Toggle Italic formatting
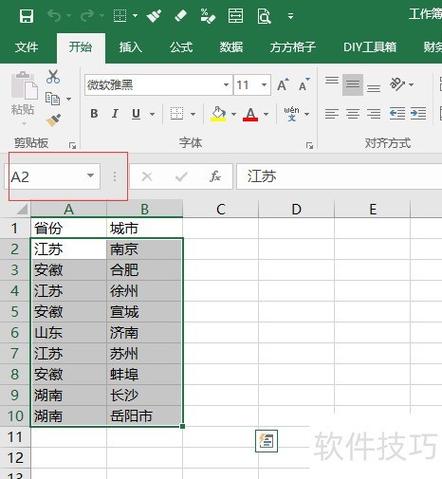This screenshot has width=442, height=479. [x=115, y=114]
